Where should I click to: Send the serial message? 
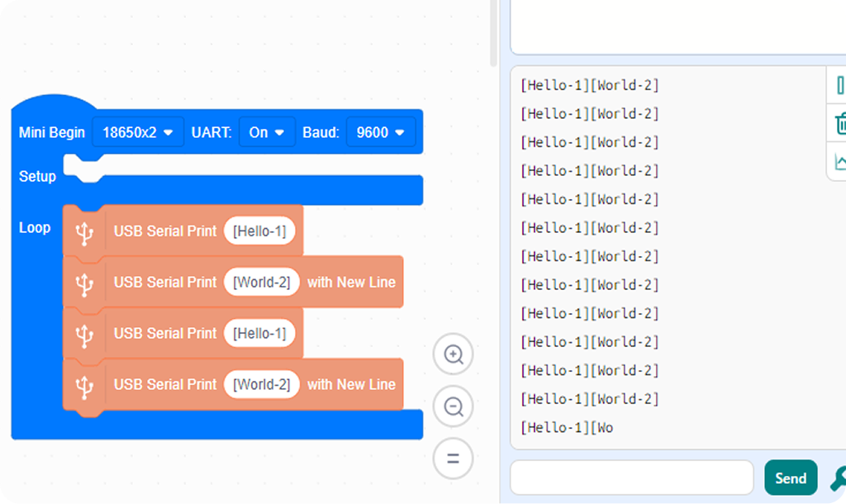(x=791, y=478)
